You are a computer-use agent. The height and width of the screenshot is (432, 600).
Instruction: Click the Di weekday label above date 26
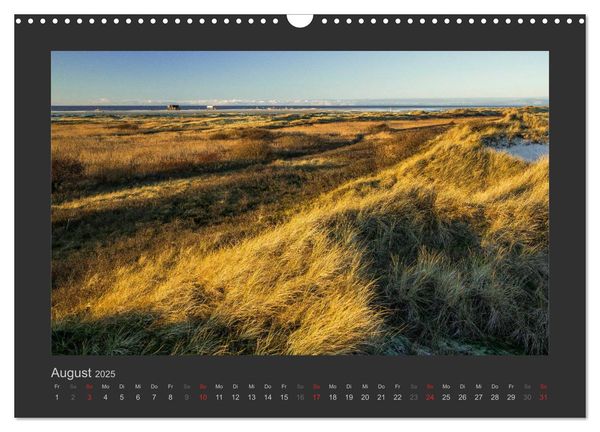[x=462, y=386]
